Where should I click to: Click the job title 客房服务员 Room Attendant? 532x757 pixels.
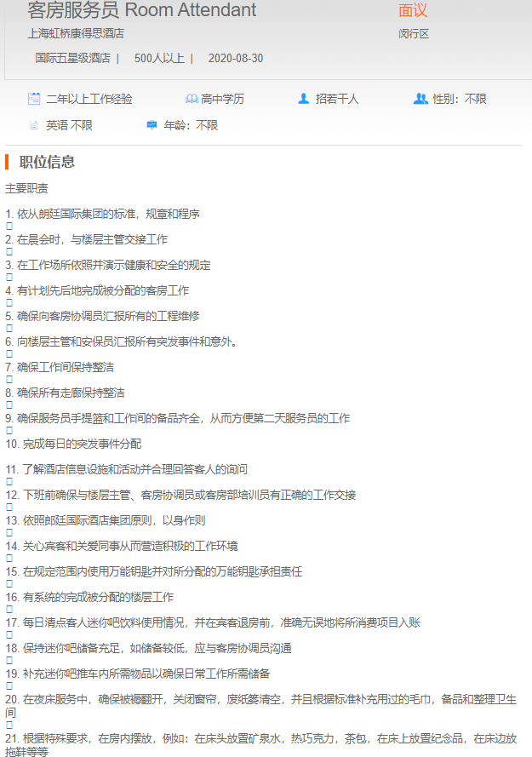(x=141, y=11)
